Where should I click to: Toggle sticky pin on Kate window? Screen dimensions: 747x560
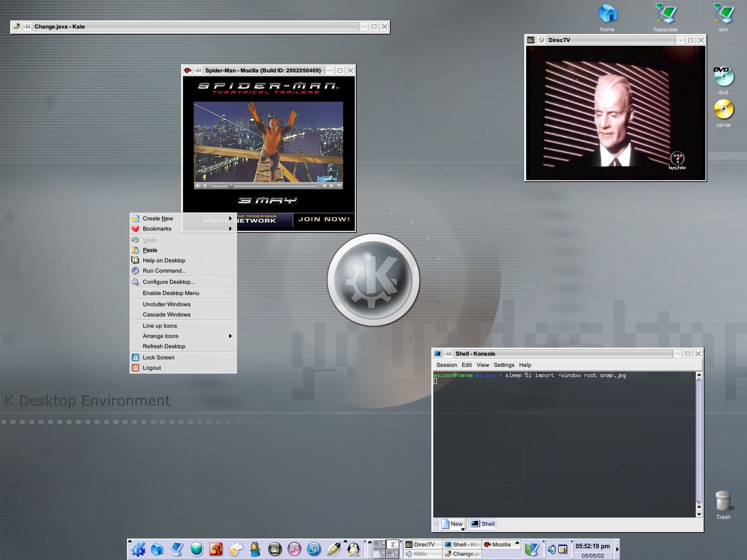[x=27, y=27]
